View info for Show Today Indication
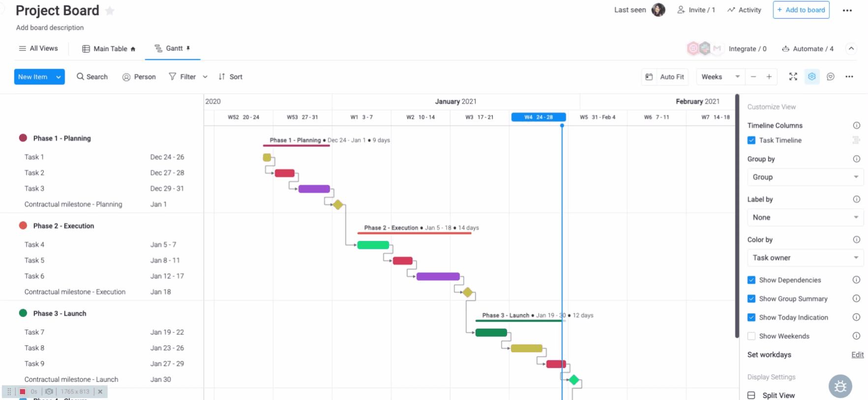This screenshot has width=868, height=400. pos(856,317)
